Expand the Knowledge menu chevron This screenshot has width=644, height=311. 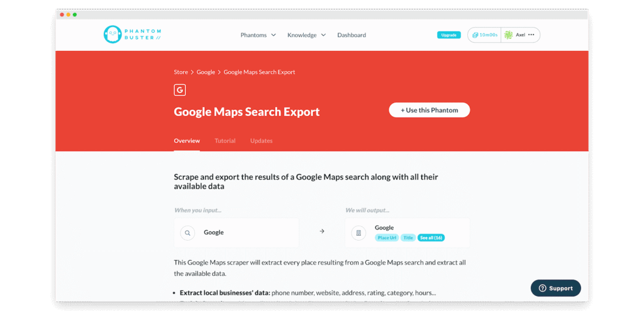(x=323, y=35)
